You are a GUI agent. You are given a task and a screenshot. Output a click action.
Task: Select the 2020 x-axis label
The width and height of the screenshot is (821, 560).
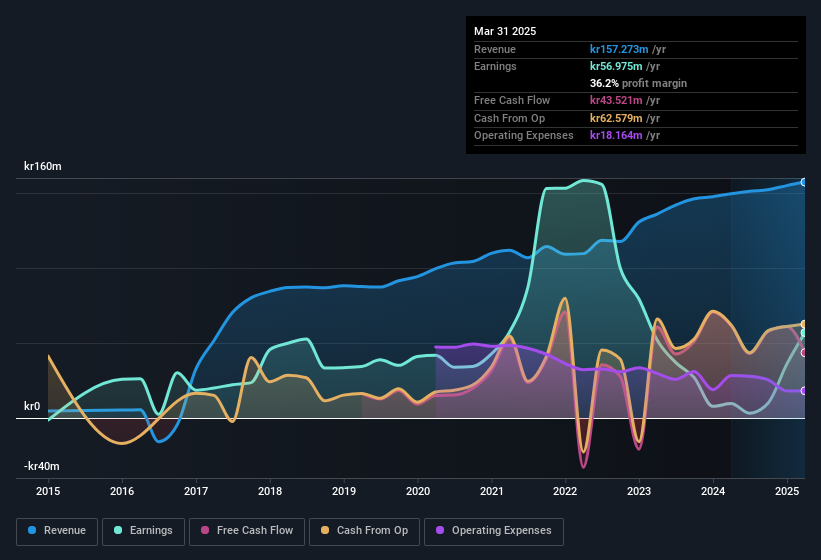coord(418,491)
